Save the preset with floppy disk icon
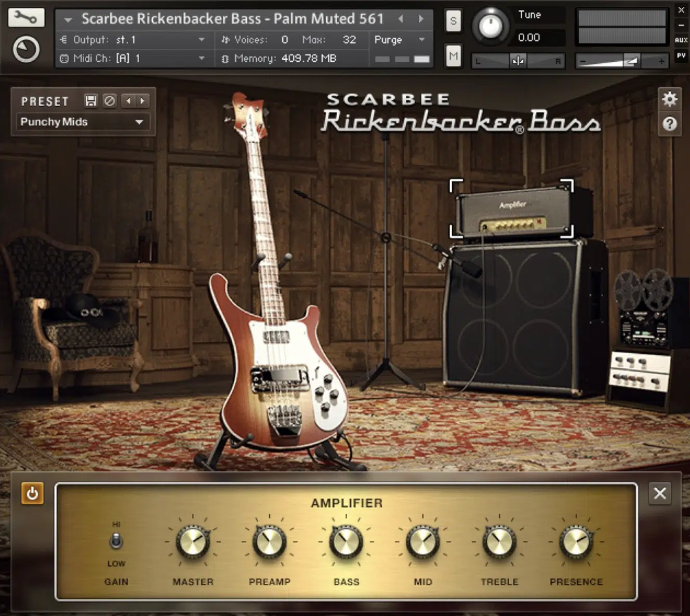This screenshot has width=690, height=616. coord(91,101)
